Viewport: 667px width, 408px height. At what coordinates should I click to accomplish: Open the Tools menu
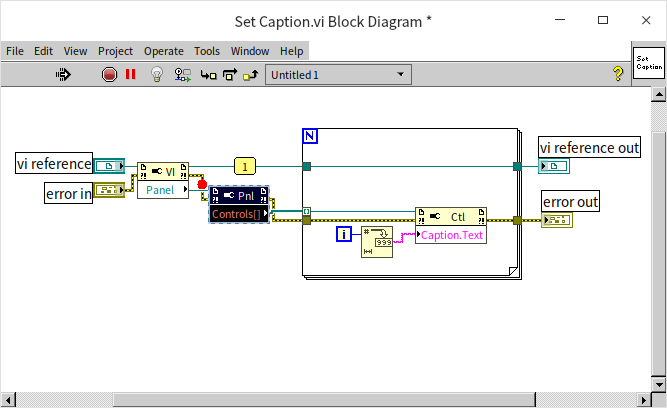[207, 51]
